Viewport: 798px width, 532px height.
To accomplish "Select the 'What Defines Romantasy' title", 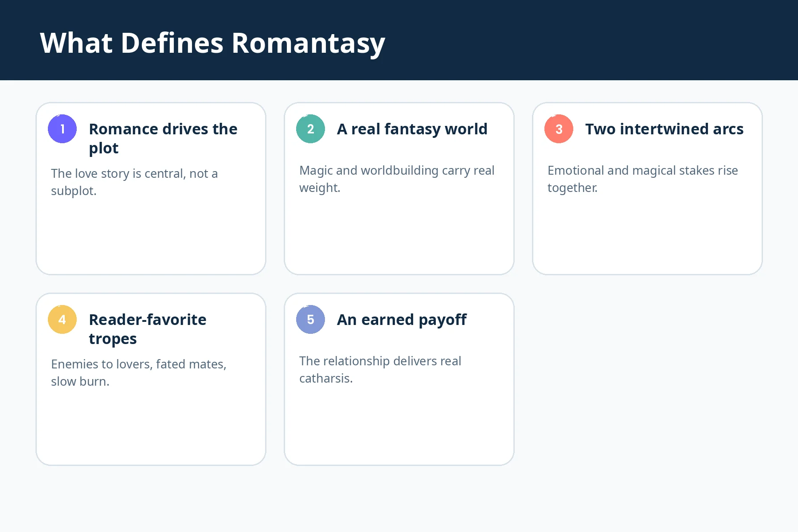I will click(212, 43).
